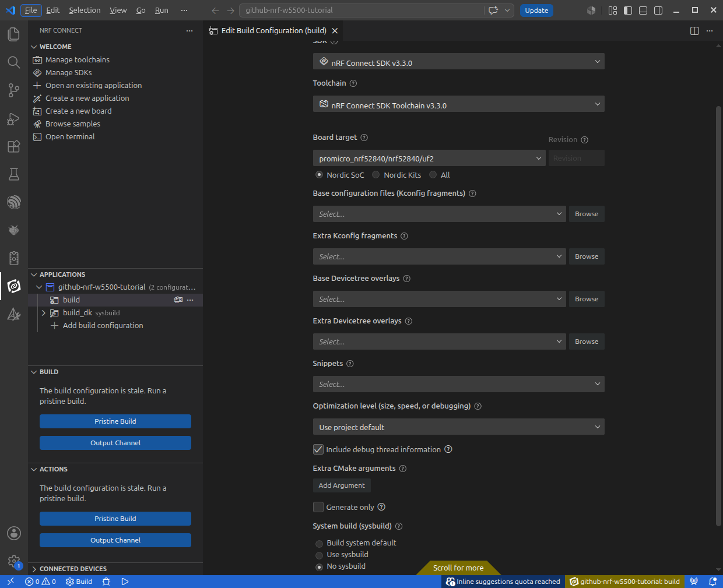Image resolution: width=723 pixels, height=588 pixels.
Task: Open the Board target dropdown
Action: click(x=429, y=158)
